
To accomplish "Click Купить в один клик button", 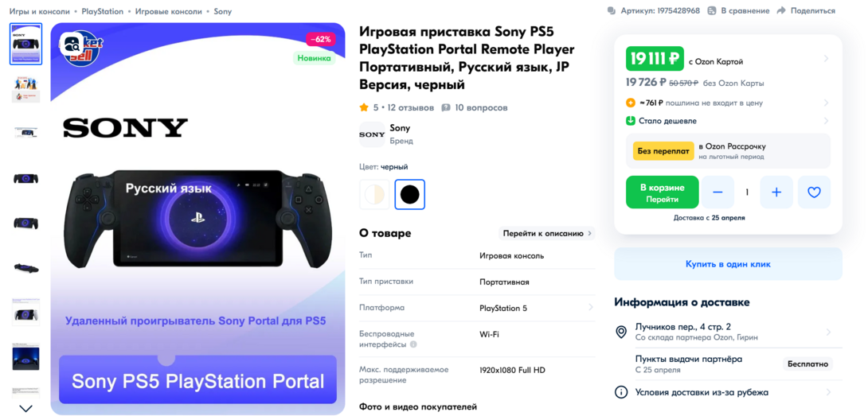I will tap(728, 264).
